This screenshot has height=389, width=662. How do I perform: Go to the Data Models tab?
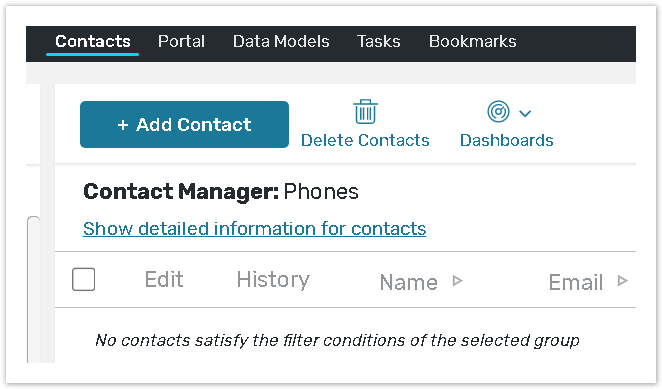coord(281,41)
